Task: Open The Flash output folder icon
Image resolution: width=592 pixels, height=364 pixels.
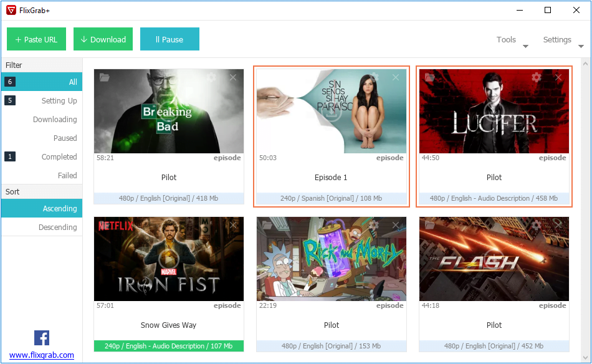Action: [429, 225]
